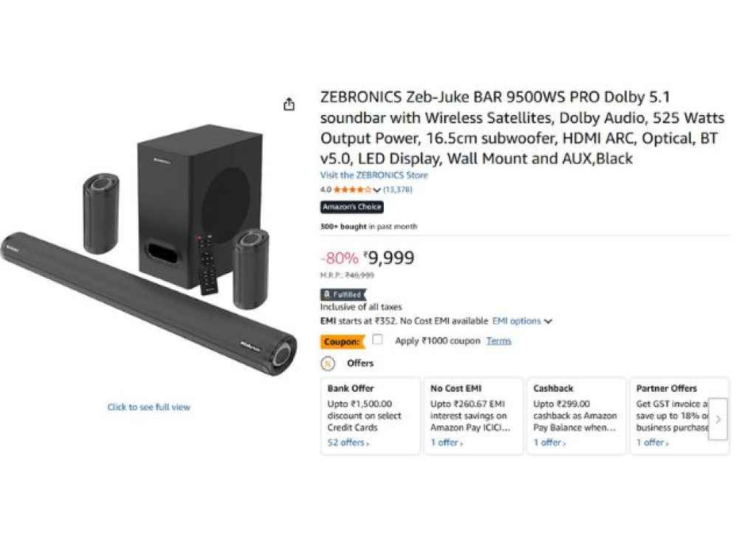Screen dimensions: 756x558
Task: Open the coupon Terms link
Action: [498, 341]
